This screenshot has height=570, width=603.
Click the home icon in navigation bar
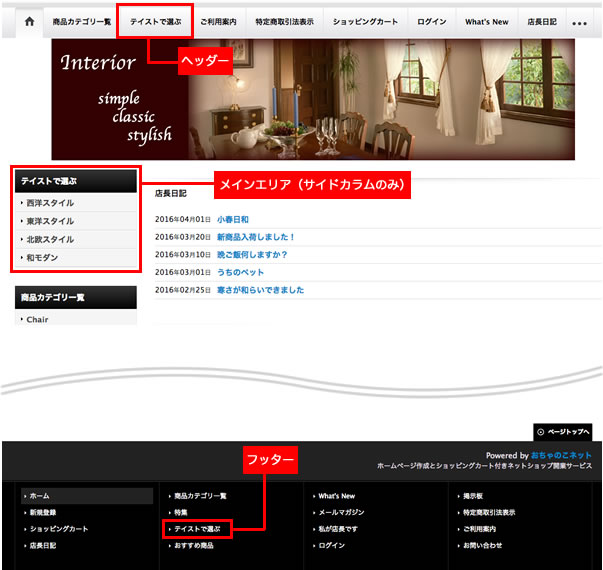pyautogui.click(x=29, y=22)
